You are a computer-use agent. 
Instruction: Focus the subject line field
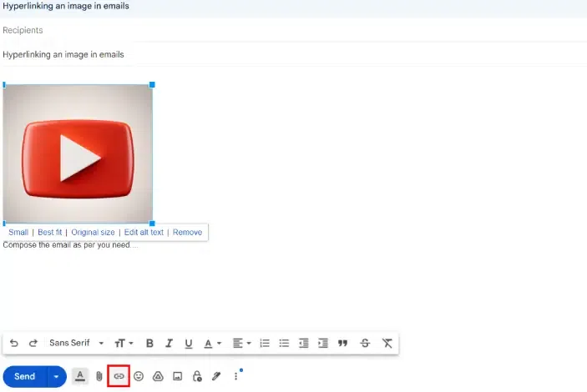pos(294,54)
